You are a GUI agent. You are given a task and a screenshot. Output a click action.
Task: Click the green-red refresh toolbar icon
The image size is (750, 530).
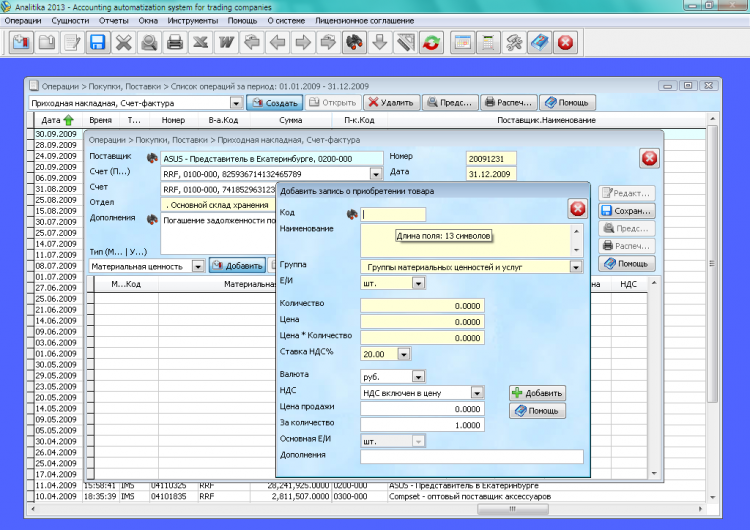[x=431, y=43]
